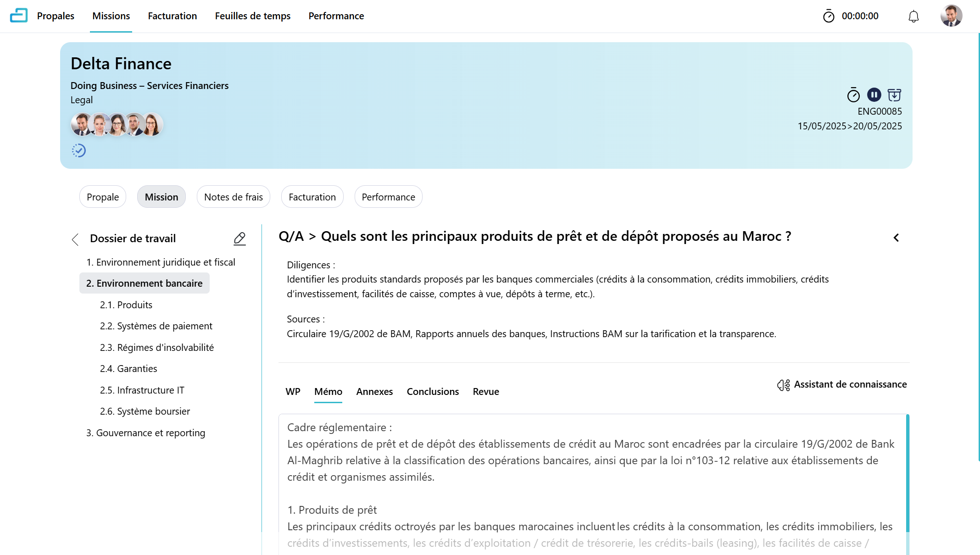Click the stopwatch icon on mission header
Screen dimensions: 980x555
pyautogui.click(x=853, y=95)
